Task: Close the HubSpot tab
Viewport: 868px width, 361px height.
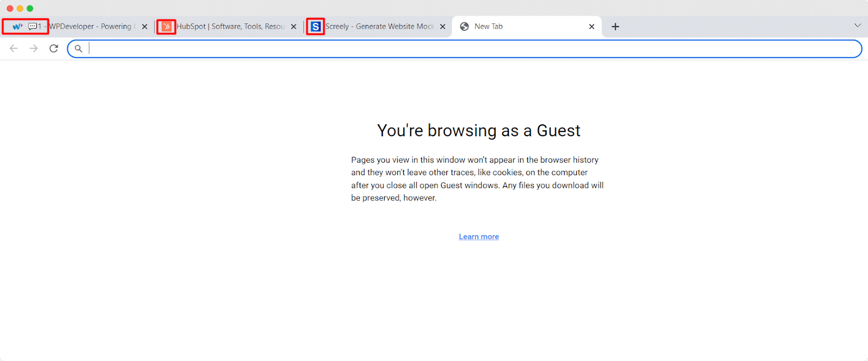Action: tap(293, 27)
